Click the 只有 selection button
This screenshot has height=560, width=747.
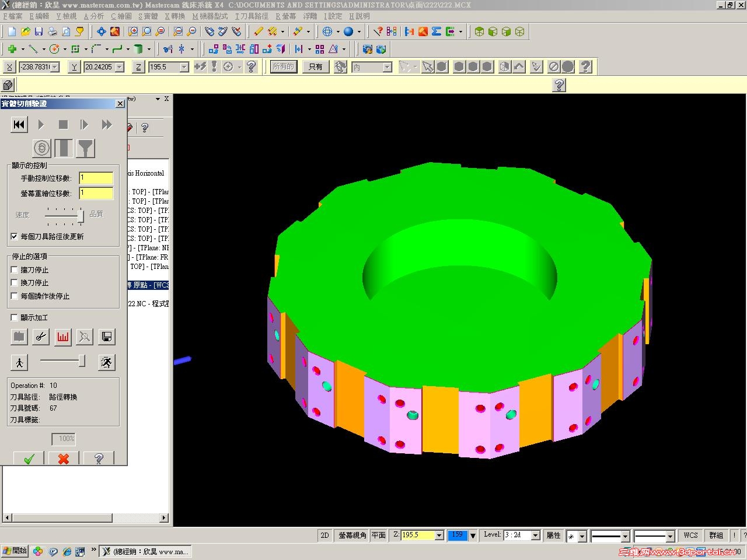(316, 66)
